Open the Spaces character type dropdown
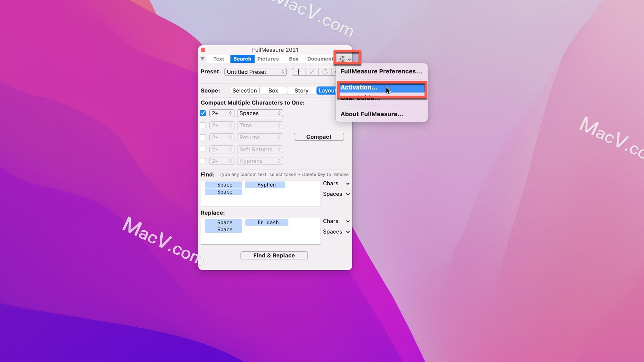 click(x=260, y=113)
